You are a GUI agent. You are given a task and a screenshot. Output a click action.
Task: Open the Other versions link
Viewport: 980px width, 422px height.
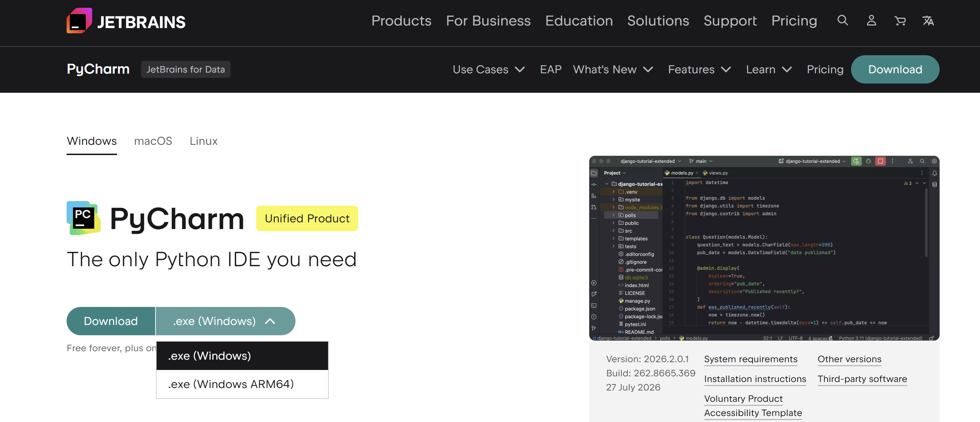850,359
